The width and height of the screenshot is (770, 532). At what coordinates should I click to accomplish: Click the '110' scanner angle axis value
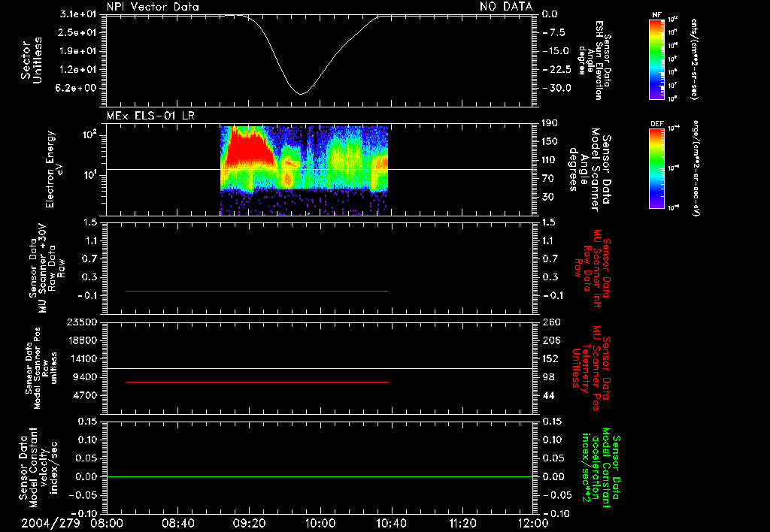click(x=550, y=160)
